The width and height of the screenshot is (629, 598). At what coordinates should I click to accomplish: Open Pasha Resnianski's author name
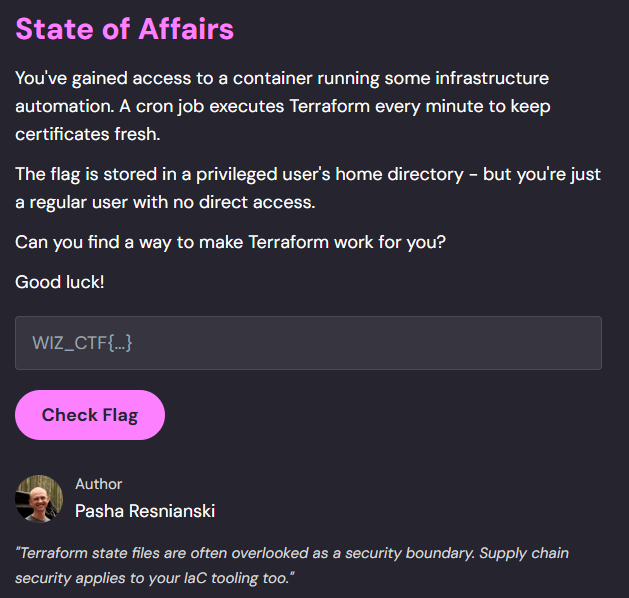pos(144,511)
